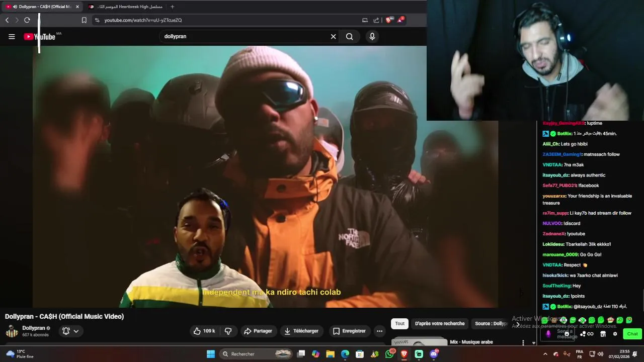Open chat emote picker smiley

pos(567,334)
